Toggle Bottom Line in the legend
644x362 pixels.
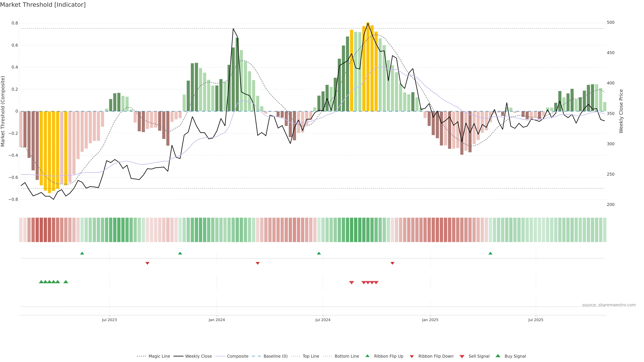[x=346, y=356]
